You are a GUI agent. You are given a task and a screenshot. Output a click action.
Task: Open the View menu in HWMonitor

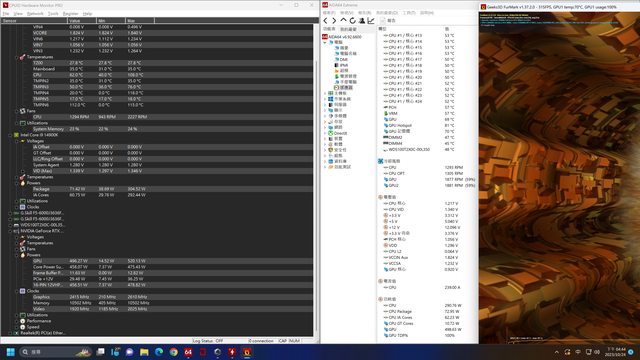click(x=18, y=13)
